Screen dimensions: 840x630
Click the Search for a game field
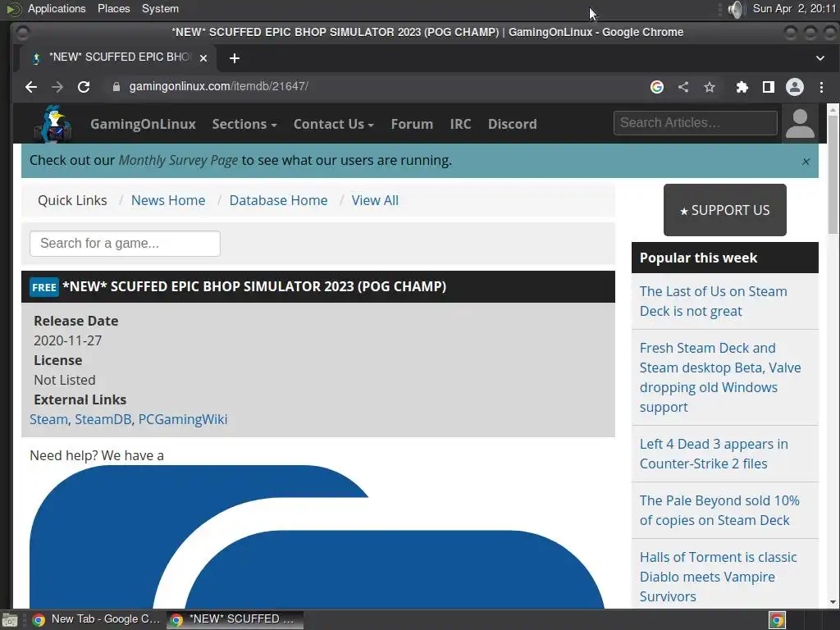coord(125,243)
